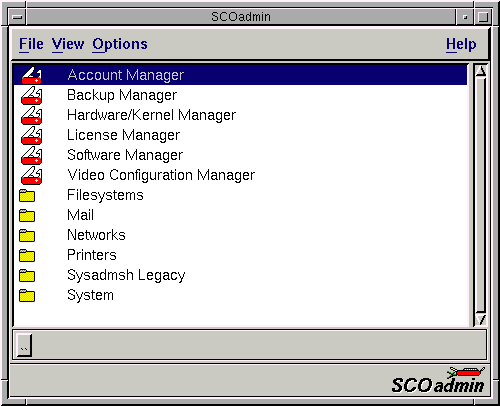Click the Software Manager icon
The width and height of the screenshot is (500, 406).
coord(31,155)
